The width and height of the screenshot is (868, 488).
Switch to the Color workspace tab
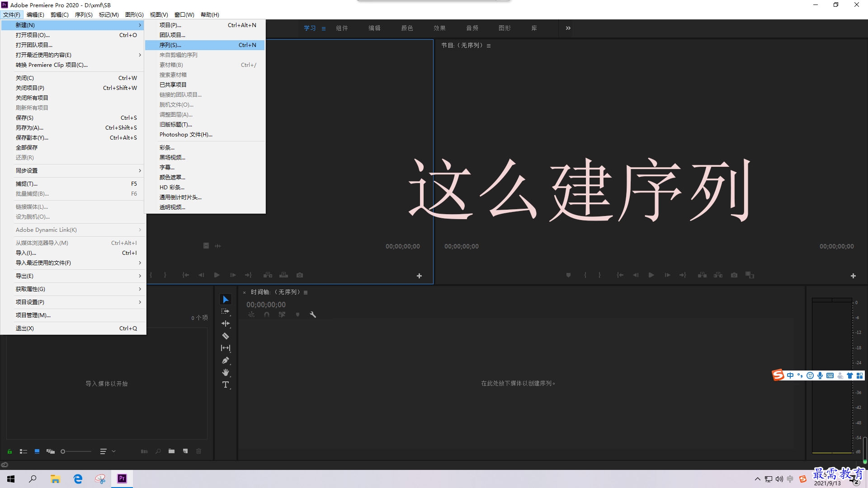pos(407,28)
